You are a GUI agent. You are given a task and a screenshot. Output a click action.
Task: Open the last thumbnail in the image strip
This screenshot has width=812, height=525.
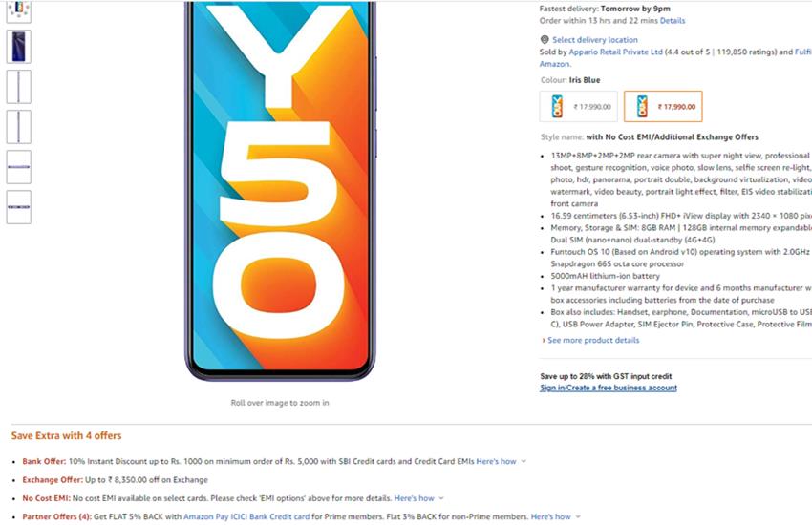click(18, 207)
